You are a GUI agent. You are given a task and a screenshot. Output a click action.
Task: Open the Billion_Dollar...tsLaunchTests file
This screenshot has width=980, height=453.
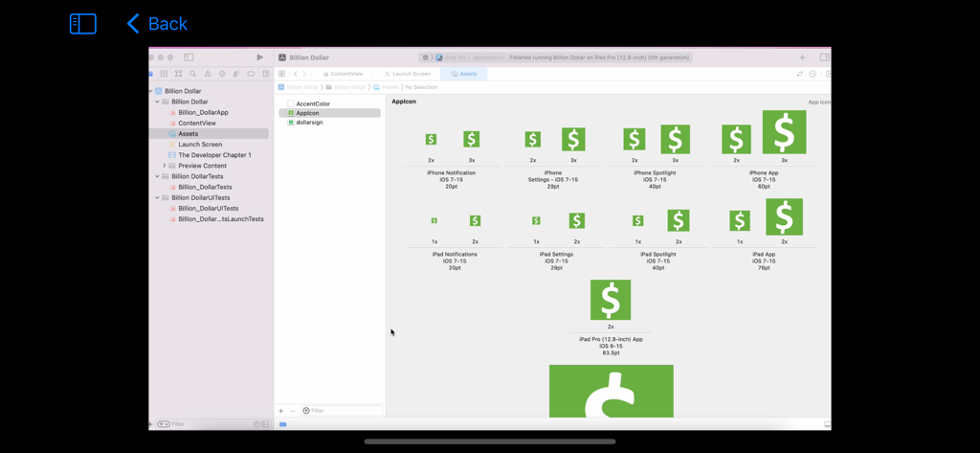[x=216, y=219]
